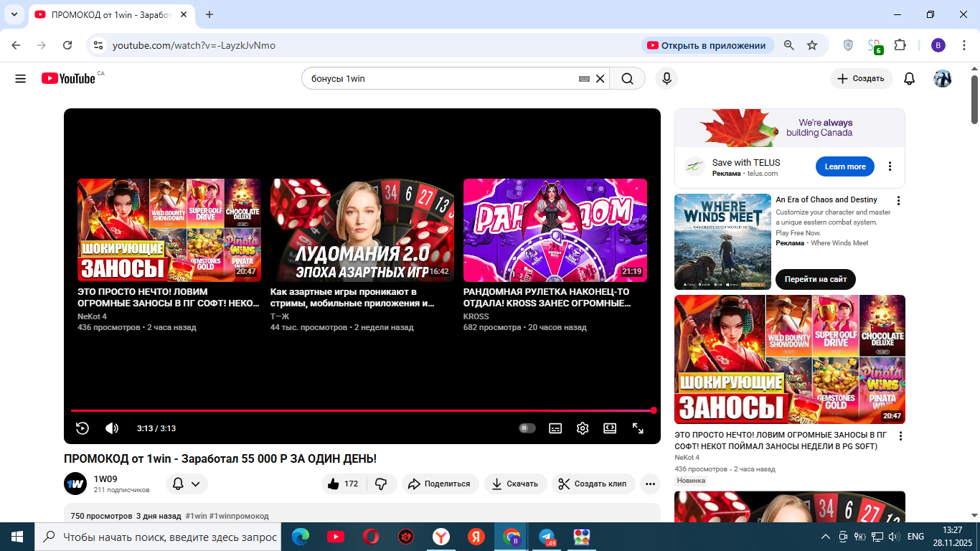The width and height of the screenshot is (980, 551).
Task: Open a new browser tab
Action: click(209, 14)
